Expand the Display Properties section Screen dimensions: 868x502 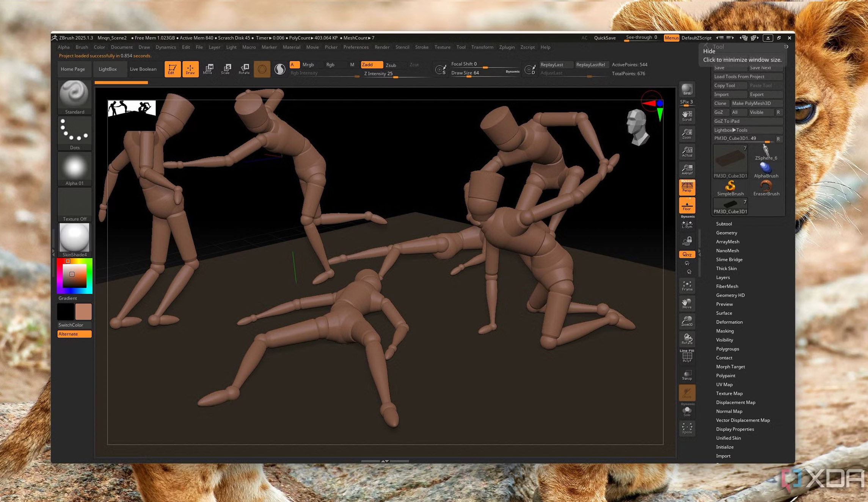735,429
